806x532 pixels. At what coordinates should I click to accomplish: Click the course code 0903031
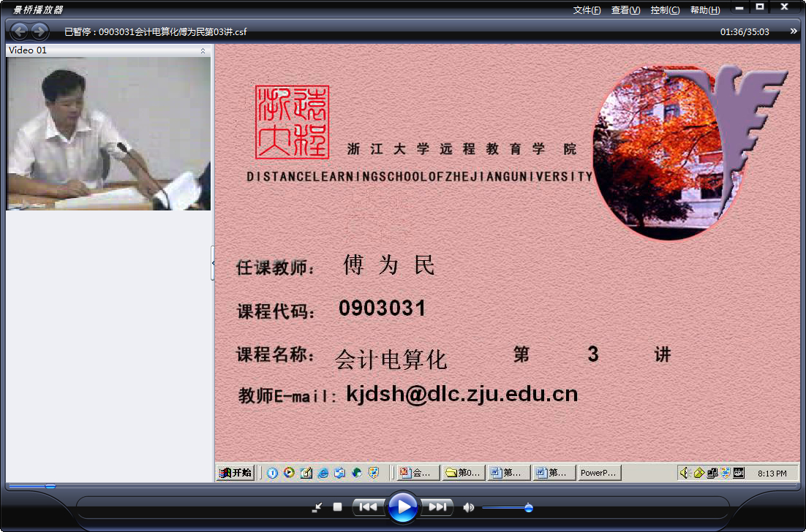(x=382, y=308)
